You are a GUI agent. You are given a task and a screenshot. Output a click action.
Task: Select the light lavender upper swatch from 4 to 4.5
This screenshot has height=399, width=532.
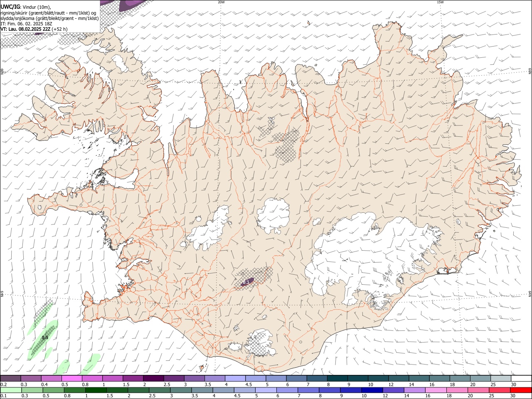pyautogui.click(x=235, y=378)
